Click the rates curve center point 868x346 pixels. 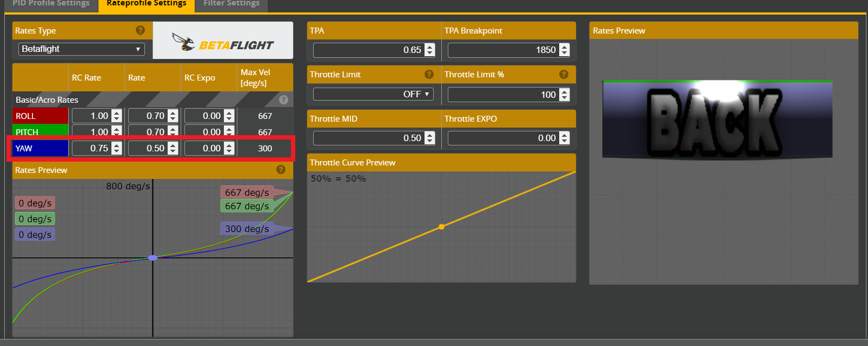(153, 258)
